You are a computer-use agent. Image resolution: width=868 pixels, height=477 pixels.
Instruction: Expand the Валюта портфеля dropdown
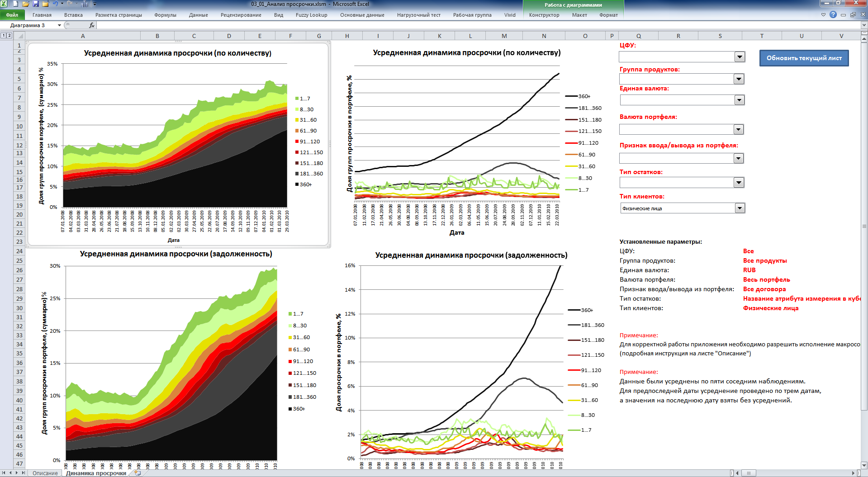point(738,130)
